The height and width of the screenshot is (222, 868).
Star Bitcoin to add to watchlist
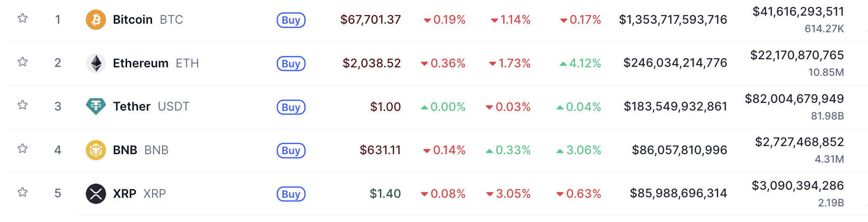point(22,18)
